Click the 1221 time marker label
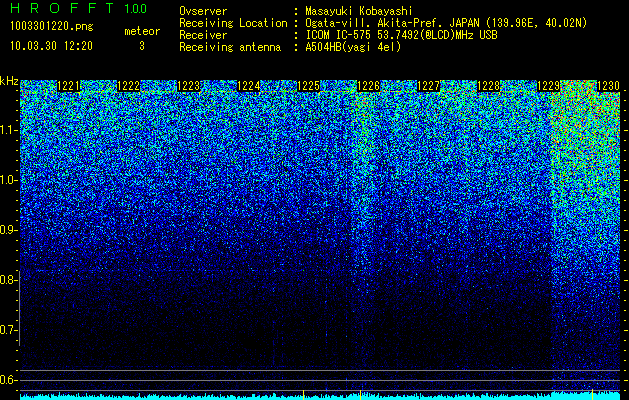629x400 pixels. pos(69,86)
